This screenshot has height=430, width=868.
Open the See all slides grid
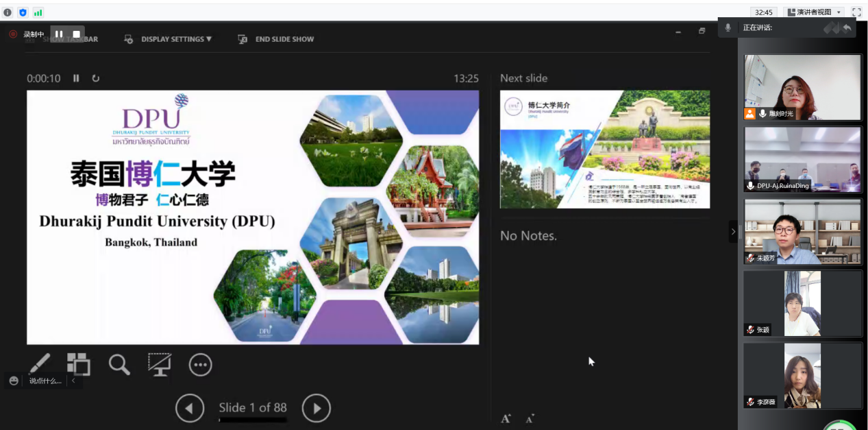click(79, 364)
